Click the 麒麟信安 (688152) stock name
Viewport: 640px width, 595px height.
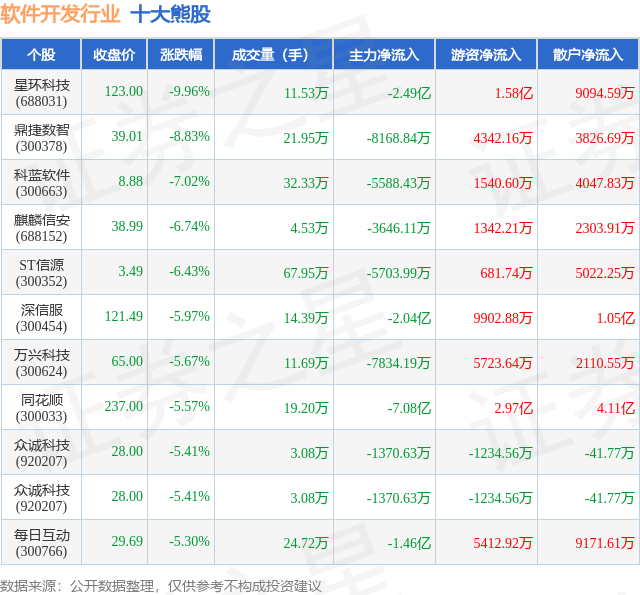[x=42, y=228]
